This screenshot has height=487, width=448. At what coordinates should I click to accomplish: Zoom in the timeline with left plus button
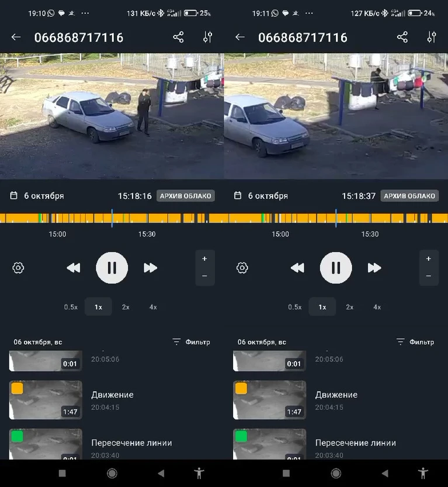[204, 259]
